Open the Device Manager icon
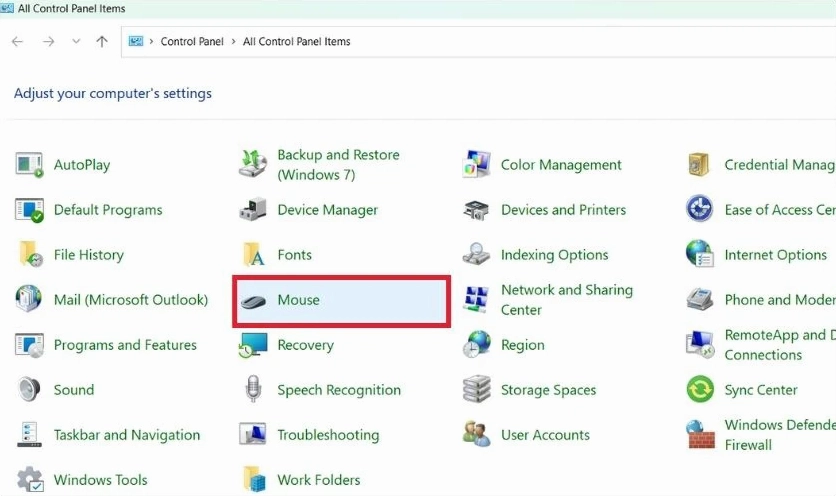 pyautogui.click(x=254, y=210)
